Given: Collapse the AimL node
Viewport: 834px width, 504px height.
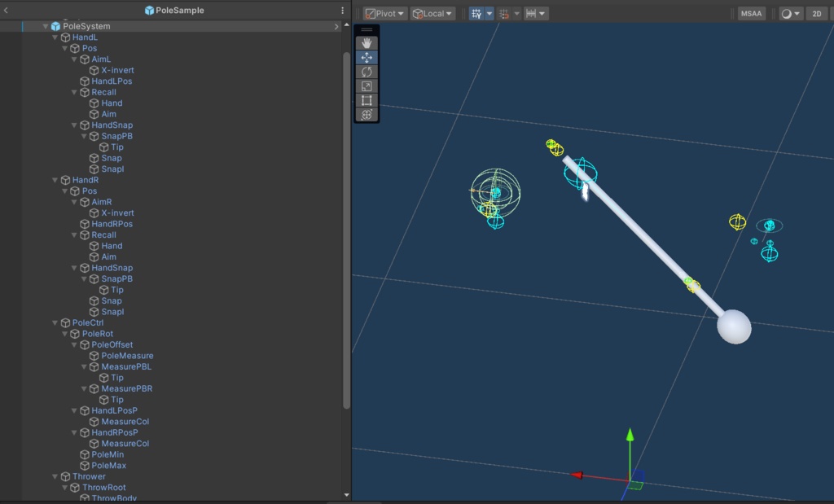Looking at the screenshot, I should coord(74,59).
